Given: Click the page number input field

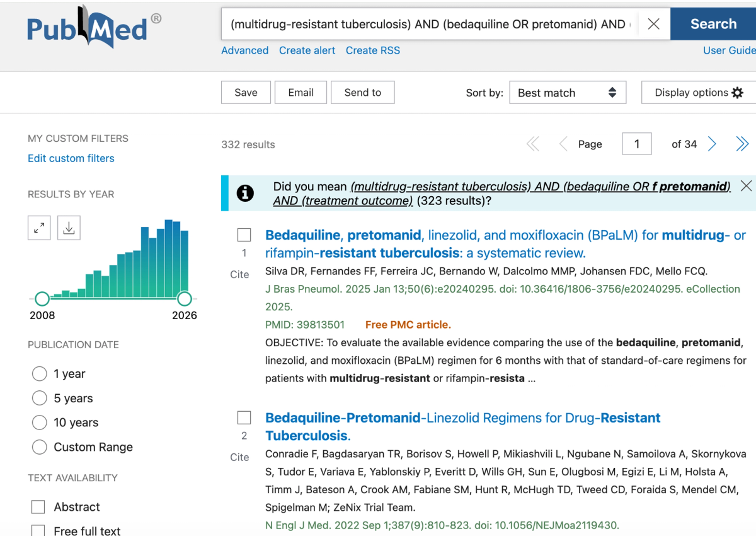Looking at the screenshot, I should coord(637,144).
